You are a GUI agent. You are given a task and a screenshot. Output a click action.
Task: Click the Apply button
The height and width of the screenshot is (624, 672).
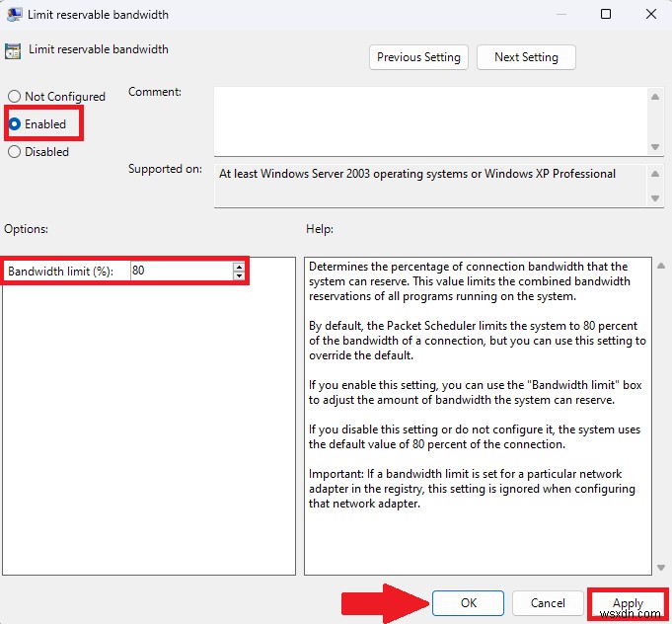[x=628, y=603]
